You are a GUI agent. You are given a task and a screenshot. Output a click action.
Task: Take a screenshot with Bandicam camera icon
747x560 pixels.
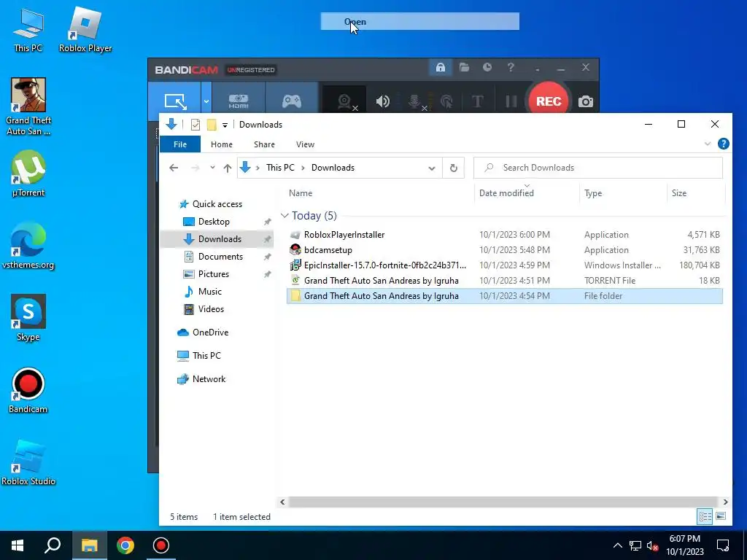tap(586, 101)
